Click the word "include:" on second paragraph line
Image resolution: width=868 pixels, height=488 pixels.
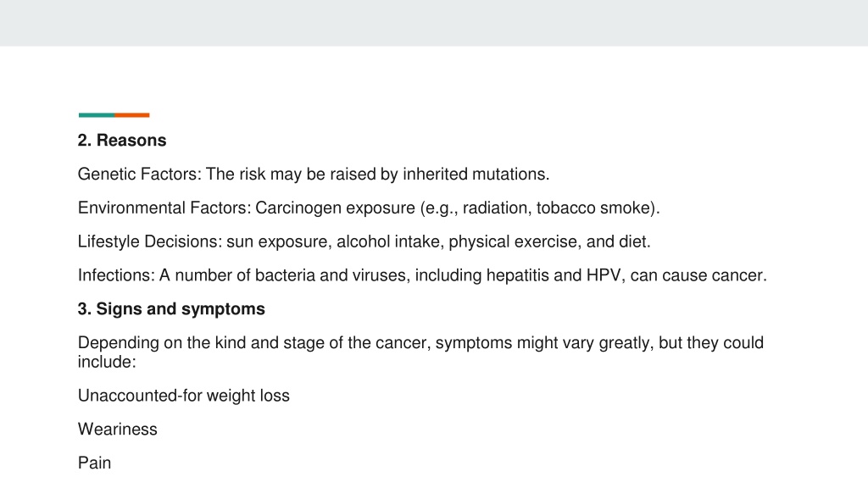tap(107, 362)
